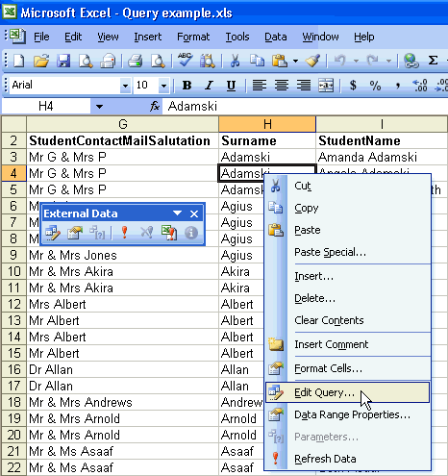Toggle Align Right
This screenshot has height=476, width=448.
304,86
